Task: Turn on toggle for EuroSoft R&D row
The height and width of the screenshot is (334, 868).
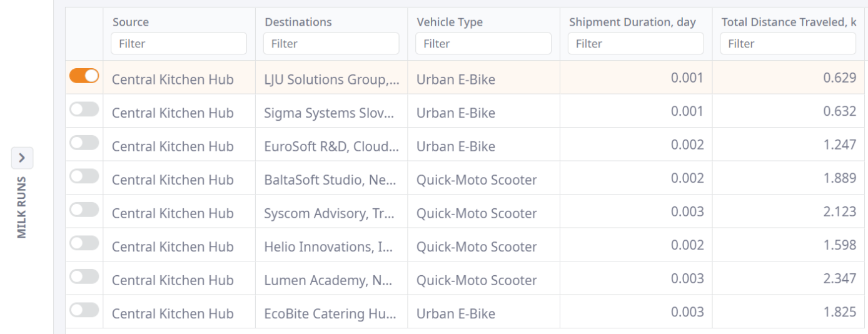Action: click(84, 143)
